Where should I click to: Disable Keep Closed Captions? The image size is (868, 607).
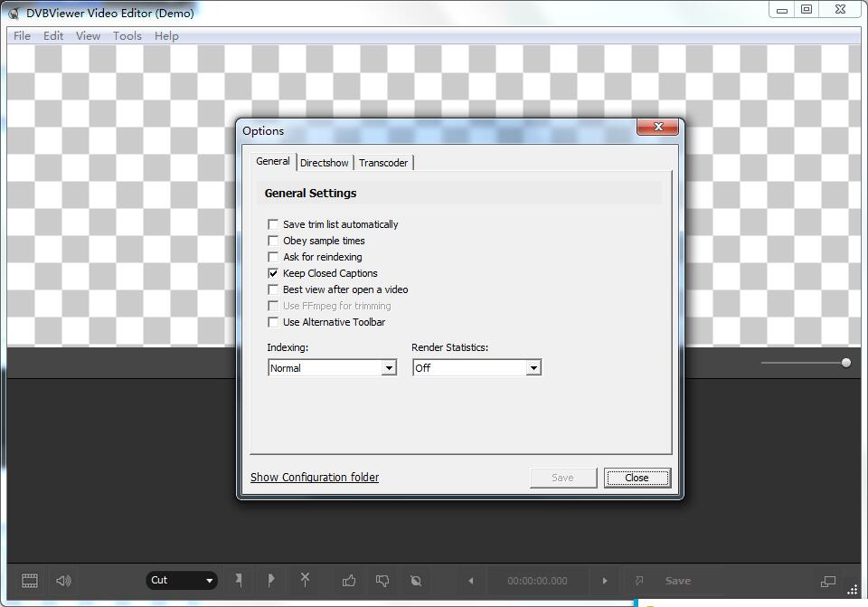273,273
